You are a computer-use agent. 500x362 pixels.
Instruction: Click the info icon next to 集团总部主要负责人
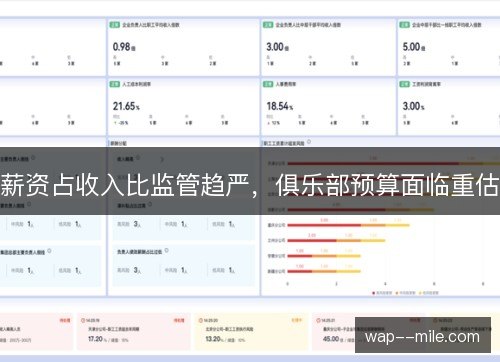(49, 251)
